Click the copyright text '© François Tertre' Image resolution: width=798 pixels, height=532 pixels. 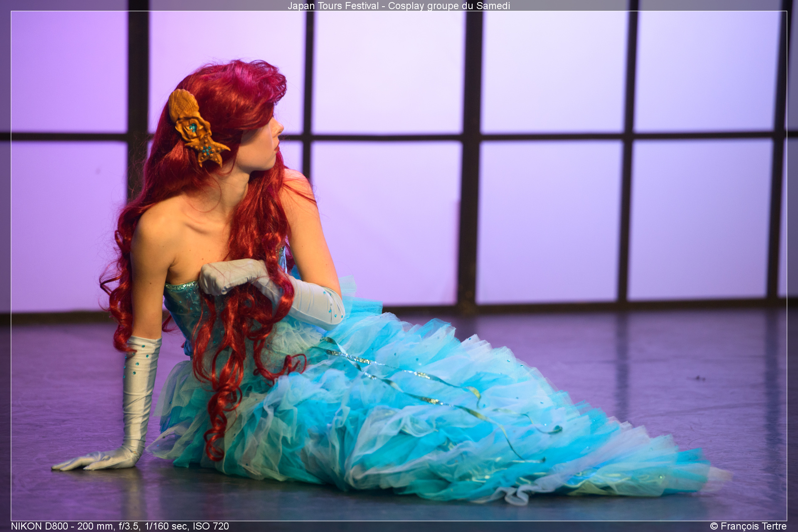(748, 526)
